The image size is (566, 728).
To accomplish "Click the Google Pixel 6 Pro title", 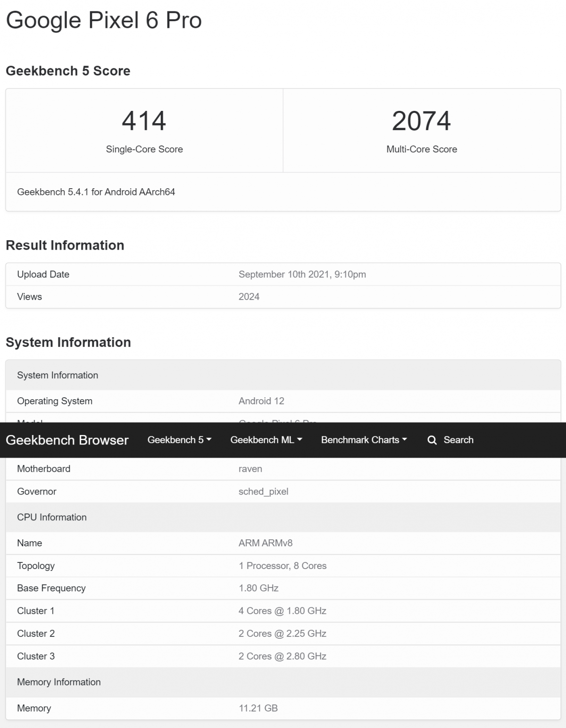I will point(104,20).
